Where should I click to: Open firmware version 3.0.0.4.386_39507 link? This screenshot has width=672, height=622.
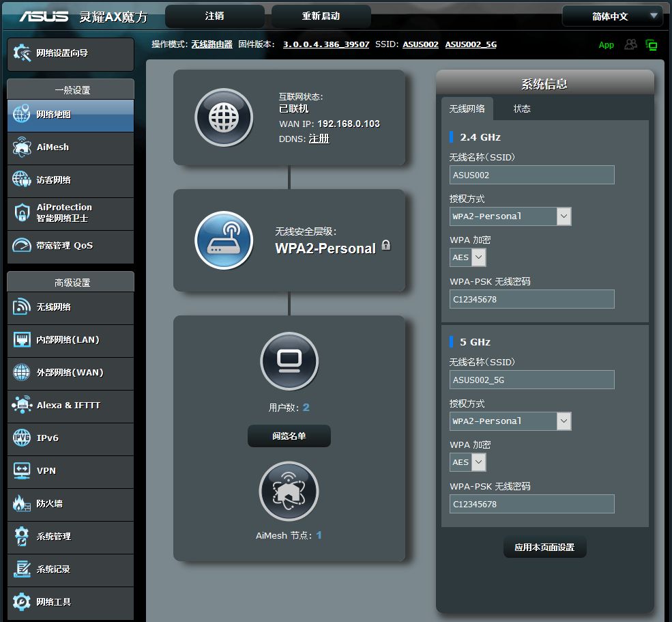coord(326,44)
